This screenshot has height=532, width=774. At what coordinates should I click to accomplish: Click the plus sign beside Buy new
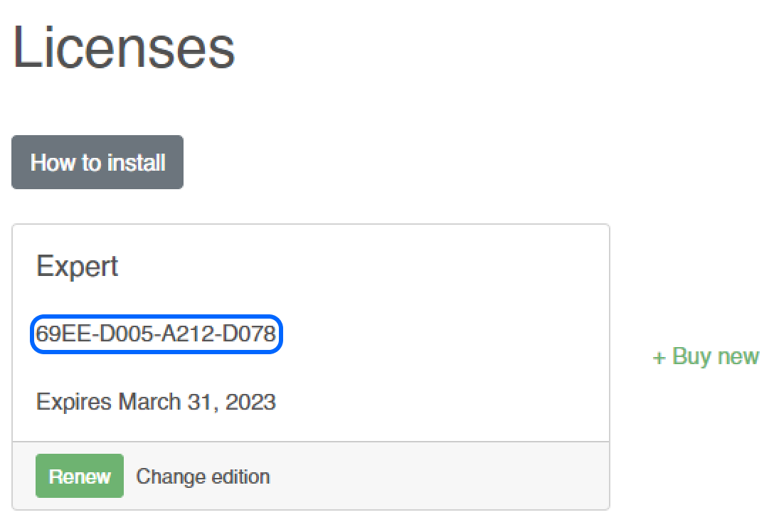click(659, 357)
